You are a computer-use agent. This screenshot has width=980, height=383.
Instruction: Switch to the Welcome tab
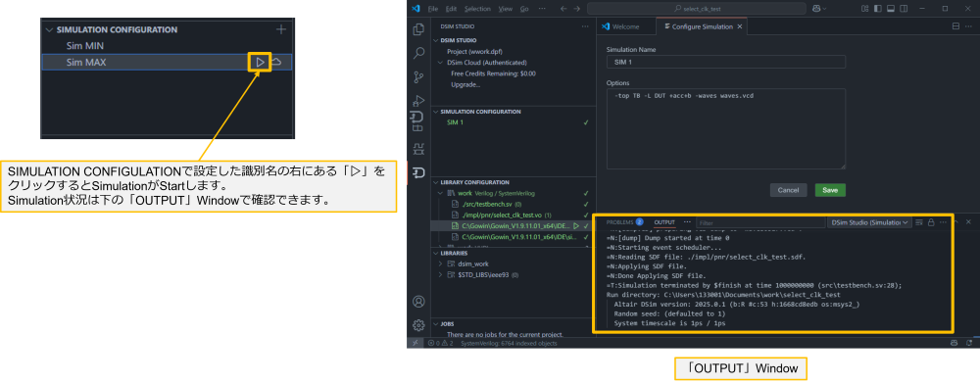click(625, 26)
